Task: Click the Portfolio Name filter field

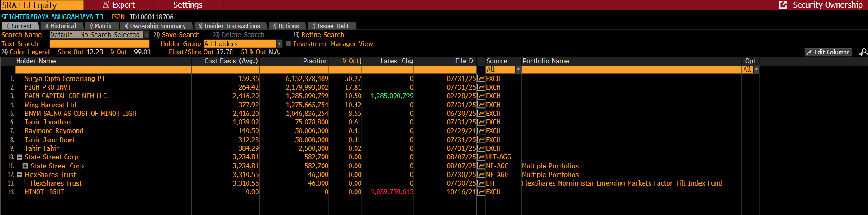Action: click(631, 70)
